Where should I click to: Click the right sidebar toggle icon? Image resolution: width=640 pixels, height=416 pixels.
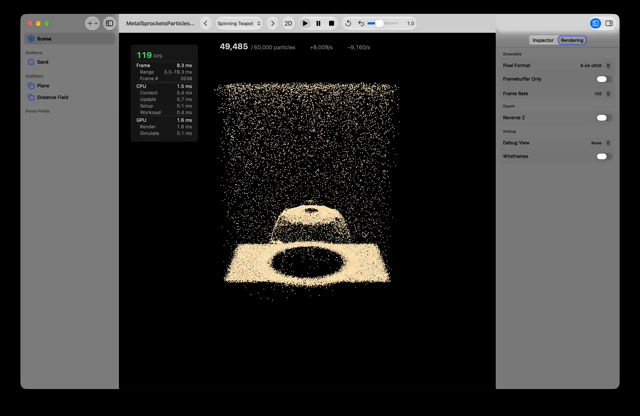click(x=609, y=23)
